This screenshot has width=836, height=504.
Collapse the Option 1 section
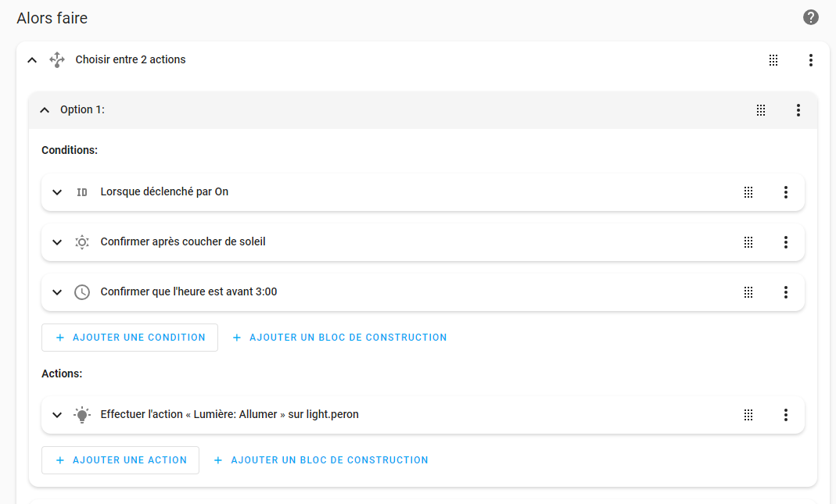point(45,110)
